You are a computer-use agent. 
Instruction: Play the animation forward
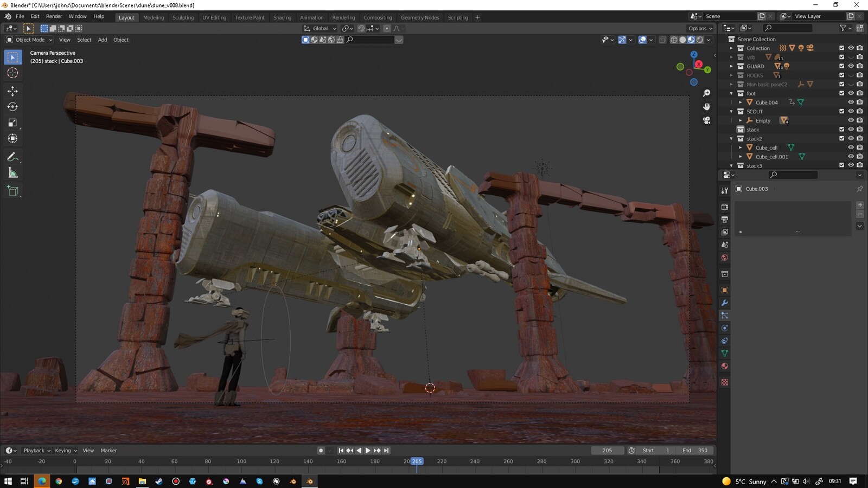pyautogui.click(x=368, y=451)
